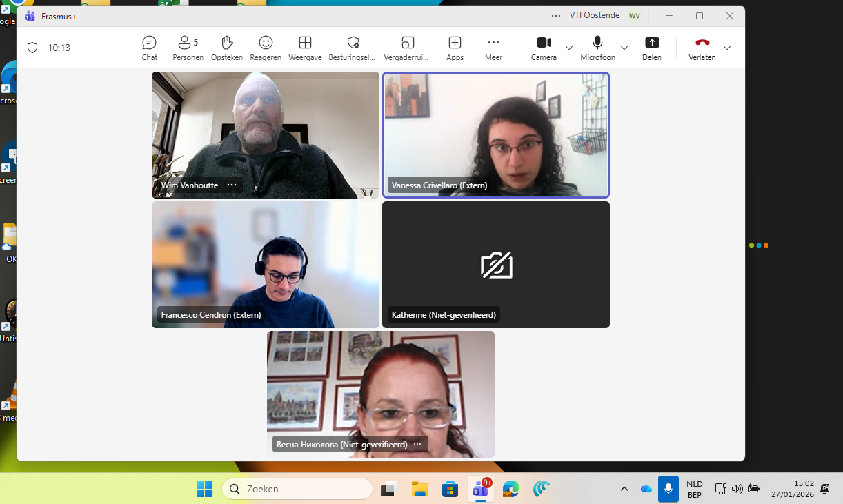Click the Teams logo in title bar
Image resolution: width=843 pixels, height=504 pixels.
[30, 16]
